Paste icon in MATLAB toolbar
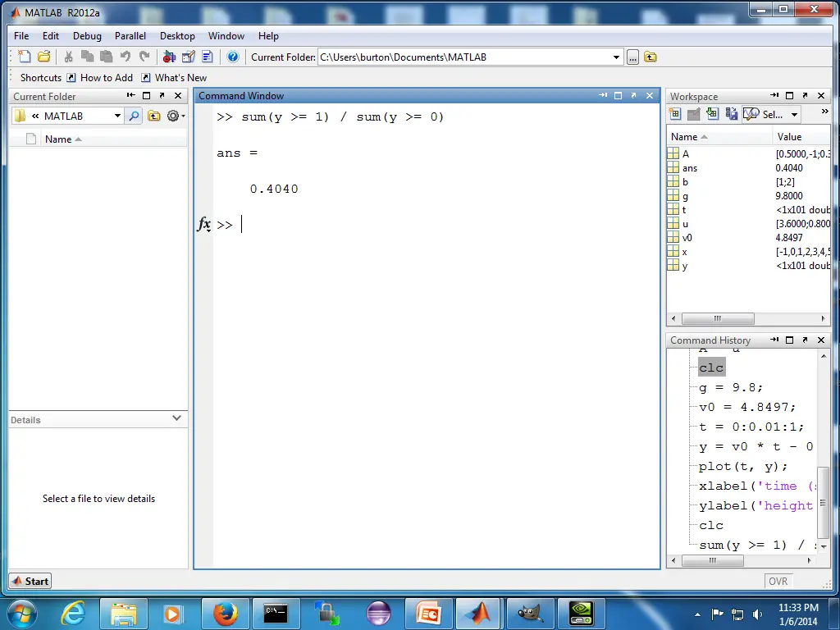This screenshot has height=630, width=840. tap(106, 57)
